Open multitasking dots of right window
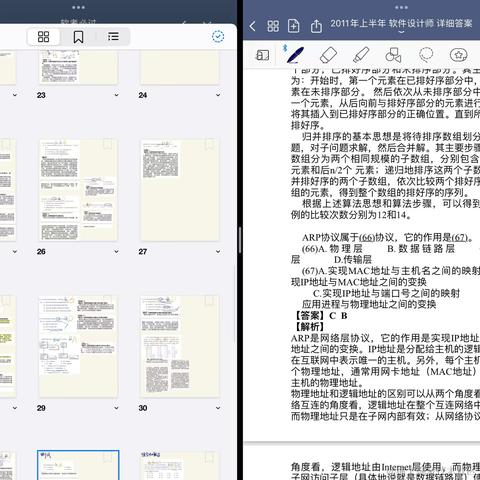Viewport: 480px width, 480px height. coord(401,7)
